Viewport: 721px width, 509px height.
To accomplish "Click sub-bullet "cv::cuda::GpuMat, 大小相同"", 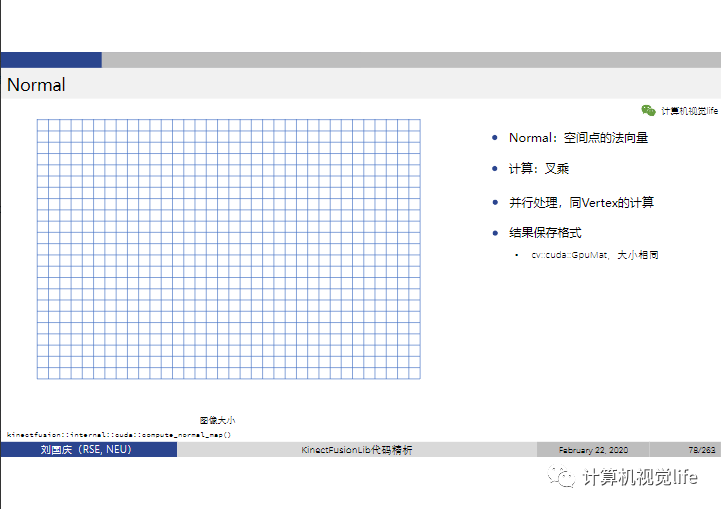I will (x=595, y=255).
